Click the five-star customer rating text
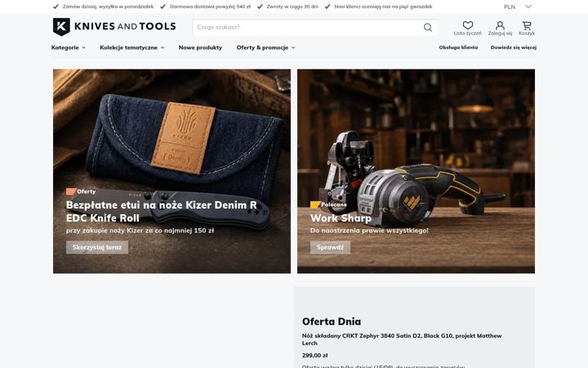The image size is (588, 368). [x=383, y=7]
